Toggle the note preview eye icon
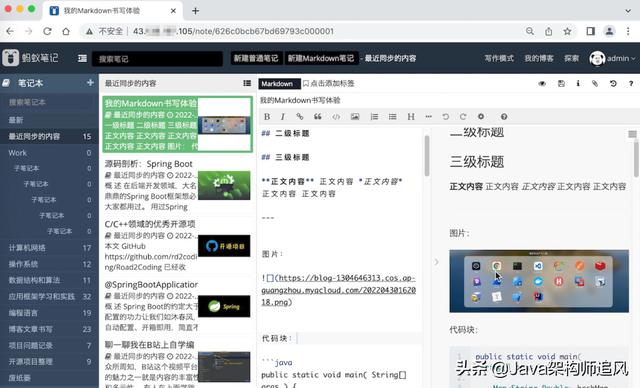The height and width of the screenshot is (388, 640). [x=542, y=83]
